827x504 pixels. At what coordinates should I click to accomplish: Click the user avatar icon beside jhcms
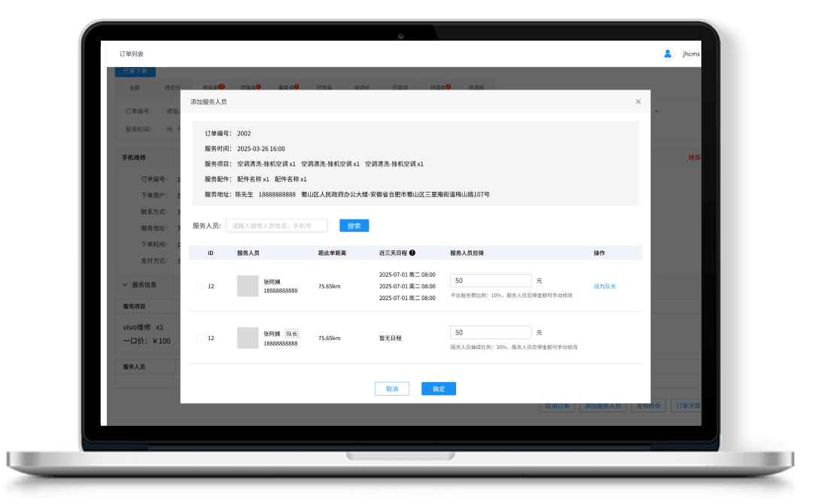667,54
